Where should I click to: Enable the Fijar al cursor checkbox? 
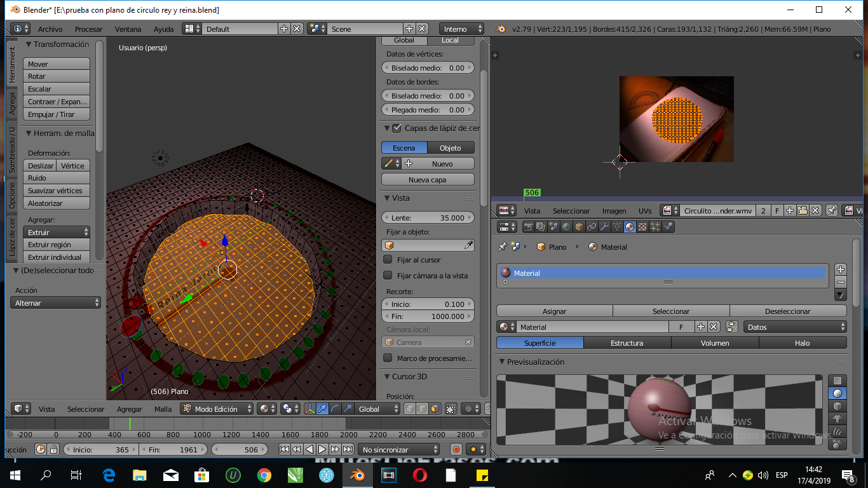[x=388, y=260]
